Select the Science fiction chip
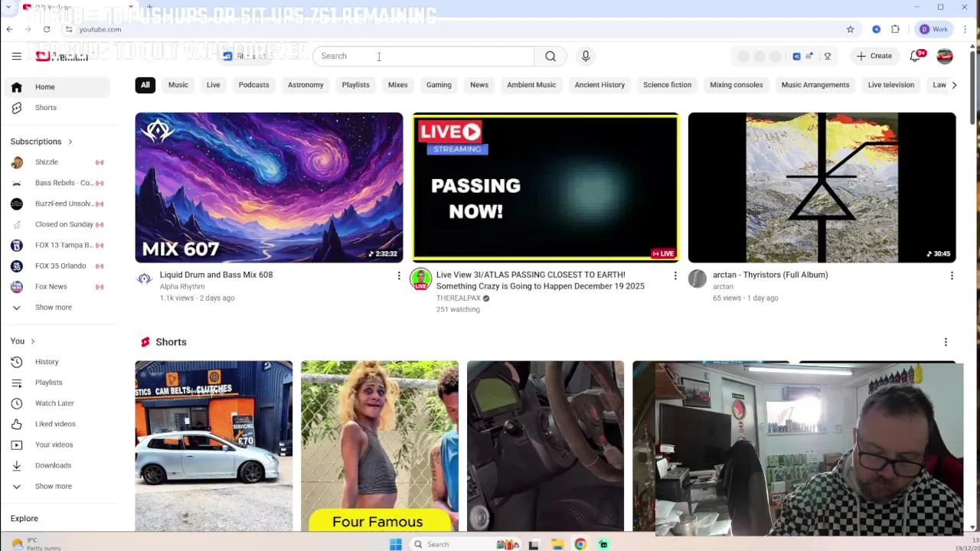The height and width of the screenshot is (551, 980). (667, 85)
